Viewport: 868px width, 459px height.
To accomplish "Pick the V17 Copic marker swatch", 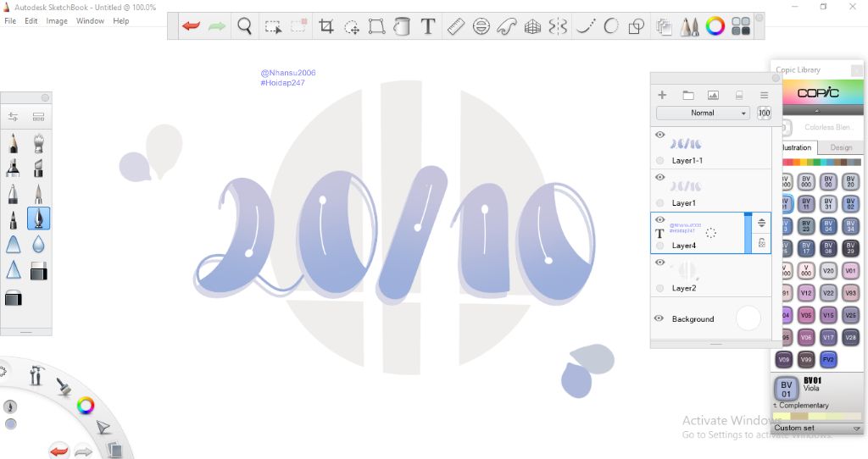I will pyautogui.click(x=828, y=337).
